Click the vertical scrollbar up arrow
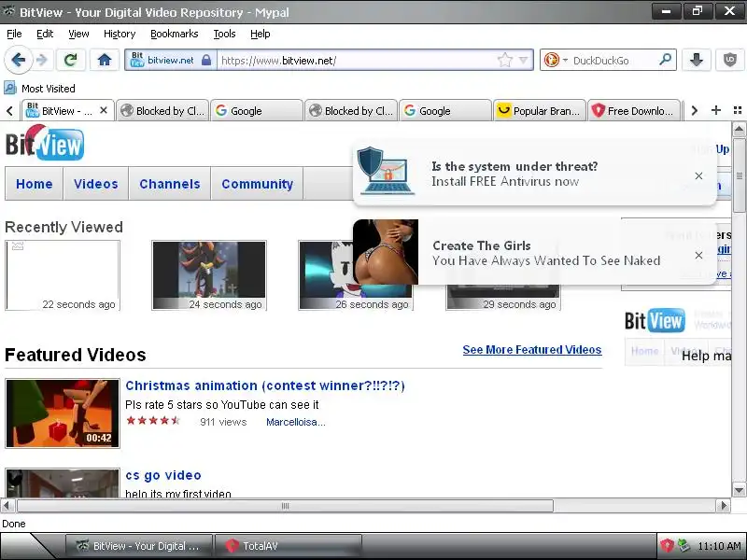Screen dimensions: 747x560 click(739, 129)
